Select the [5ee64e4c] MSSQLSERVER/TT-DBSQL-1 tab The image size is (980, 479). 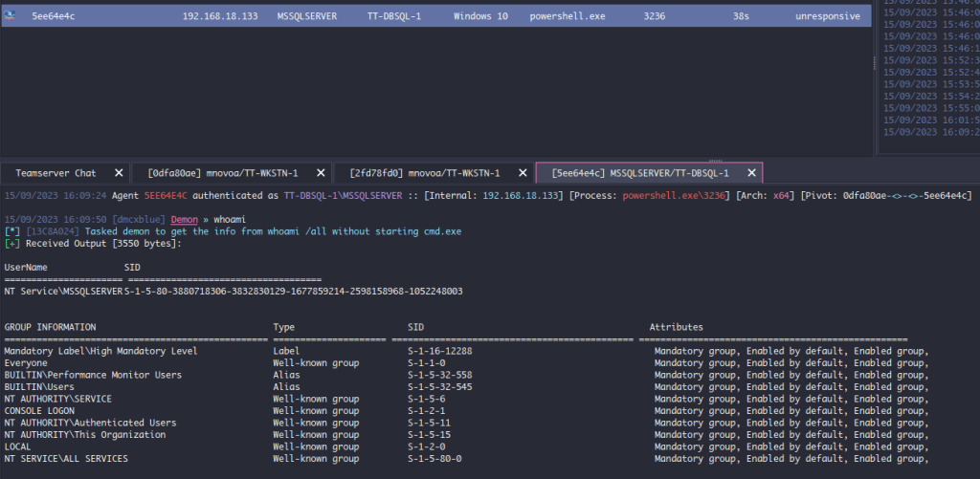click(x=639, y=173)
